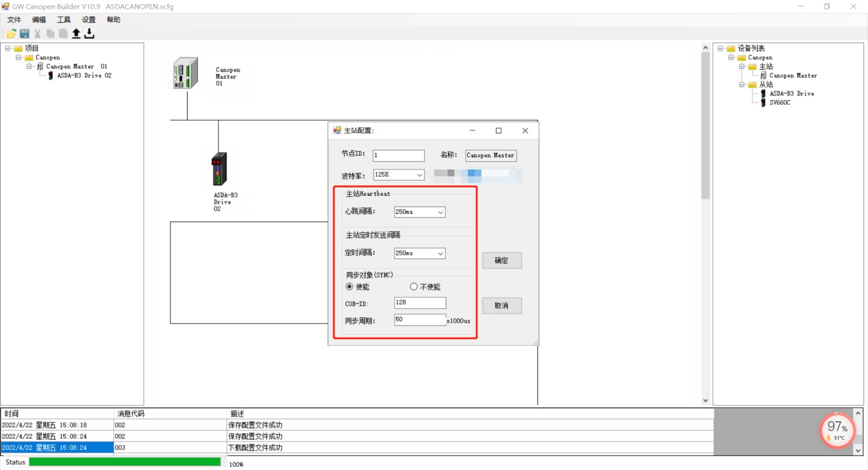Viewport: 868px width, 470px height.
Task: Click the message code 003 cell
Action: click(x=170, y=448)
